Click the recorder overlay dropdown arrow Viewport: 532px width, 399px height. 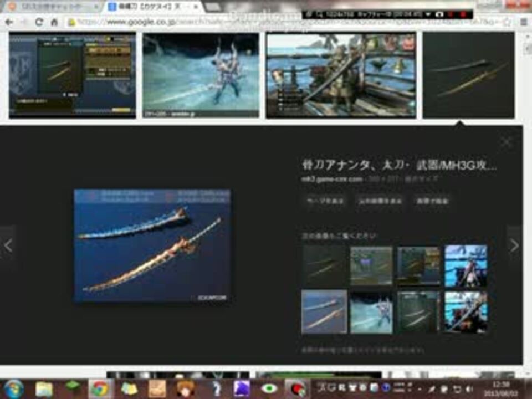(428, 14)
